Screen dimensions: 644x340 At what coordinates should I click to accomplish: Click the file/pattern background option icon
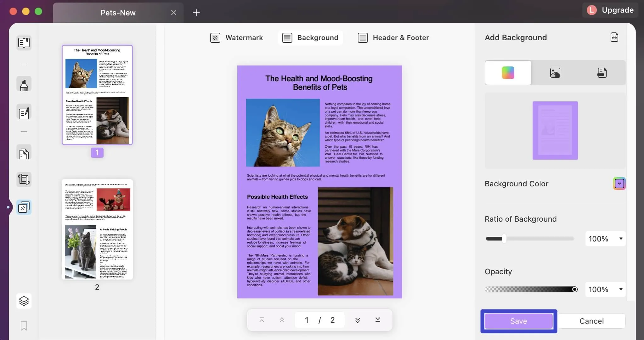click(602, 72)
